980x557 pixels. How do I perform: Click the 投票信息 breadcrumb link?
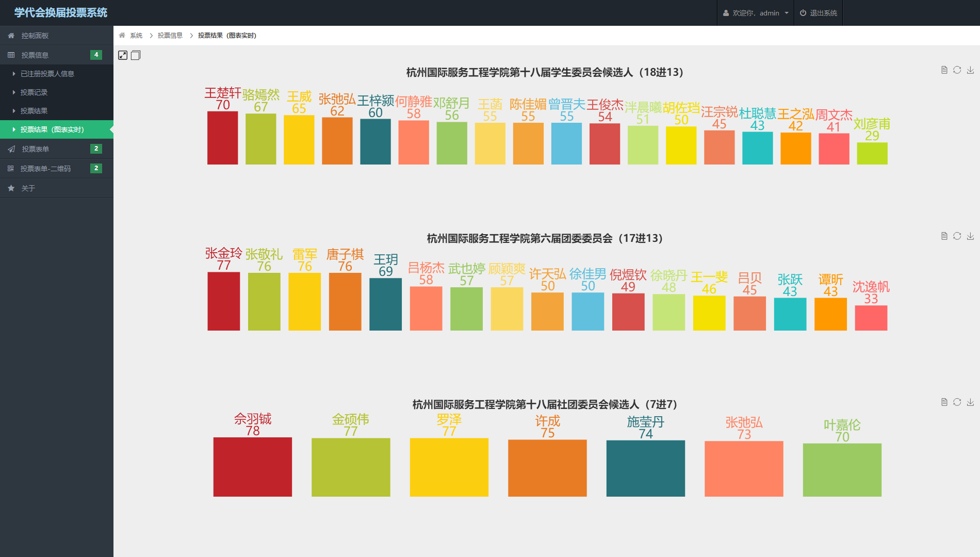[170, 36]
